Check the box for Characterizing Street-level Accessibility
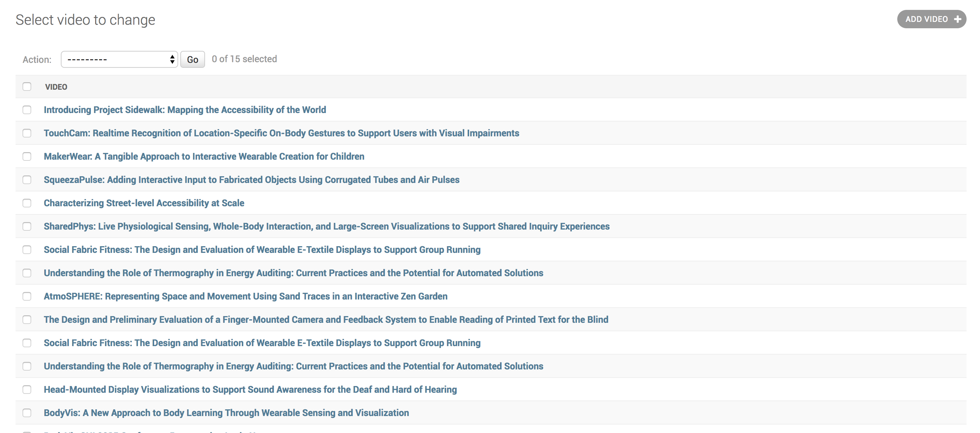The image size is (980, 433). tap(27, 203)
